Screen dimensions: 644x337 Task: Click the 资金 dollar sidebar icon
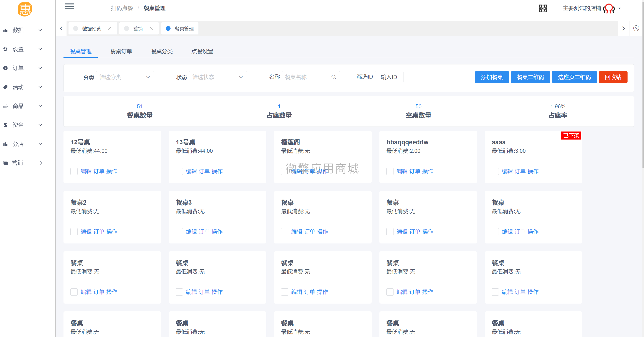[x=5, y=125]
